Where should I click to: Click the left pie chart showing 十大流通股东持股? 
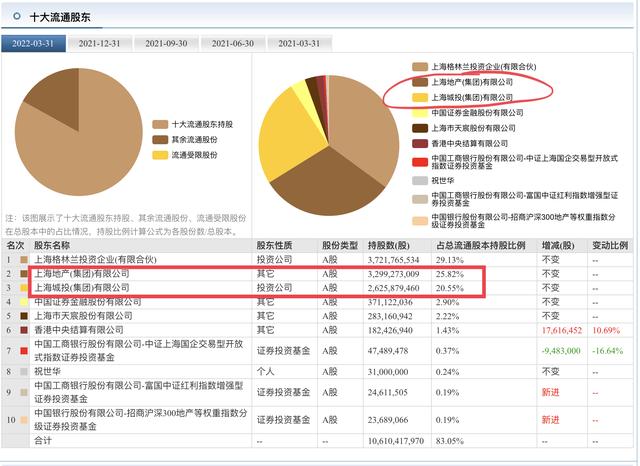[x=79, y=132]
